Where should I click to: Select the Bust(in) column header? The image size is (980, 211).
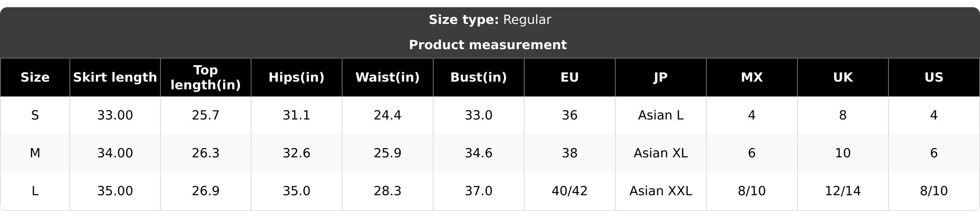click(479, 78)
